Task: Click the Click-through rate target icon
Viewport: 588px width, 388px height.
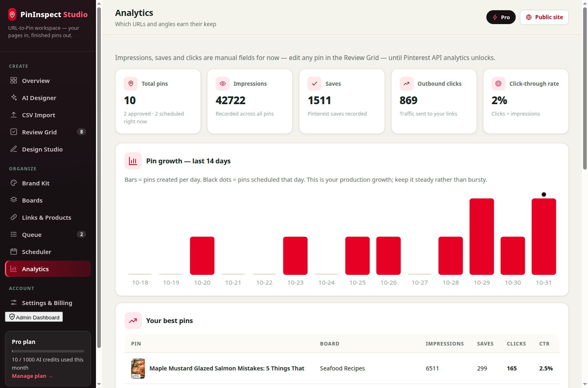Action: (x=498, y=84)
